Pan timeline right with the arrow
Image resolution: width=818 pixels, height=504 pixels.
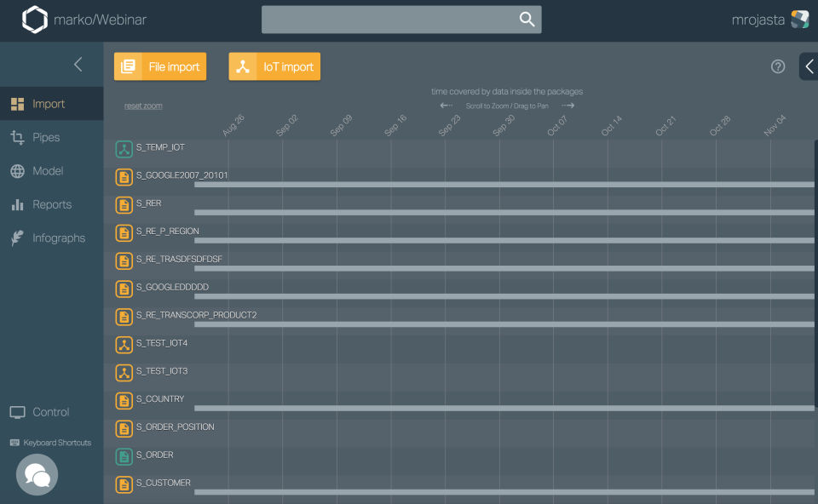point(568,106)
